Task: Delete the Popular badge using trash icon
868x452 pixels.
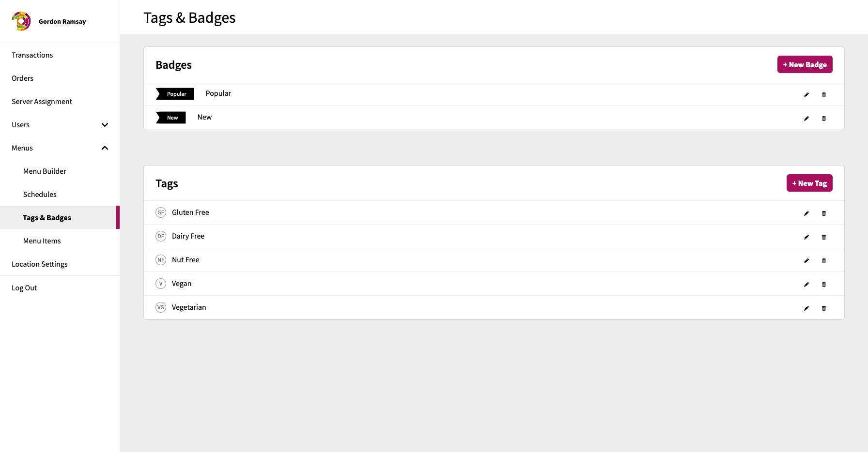Action: point(824,95)
